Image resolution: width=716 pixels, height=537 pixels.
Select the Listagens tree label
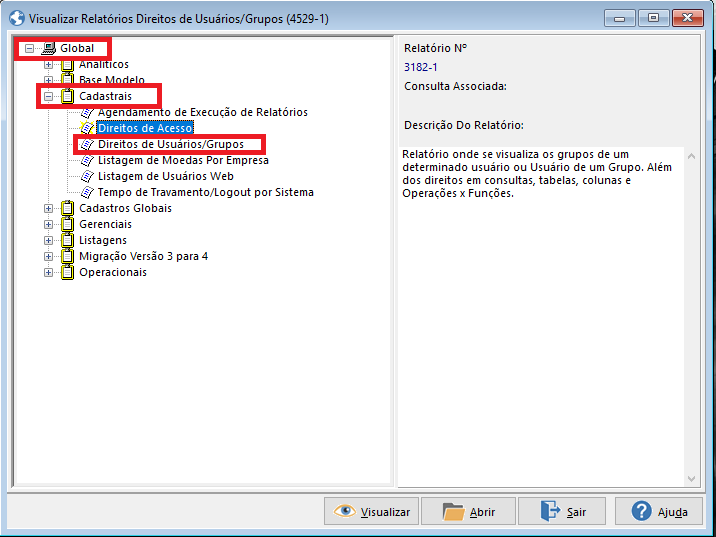pos(103,240)
